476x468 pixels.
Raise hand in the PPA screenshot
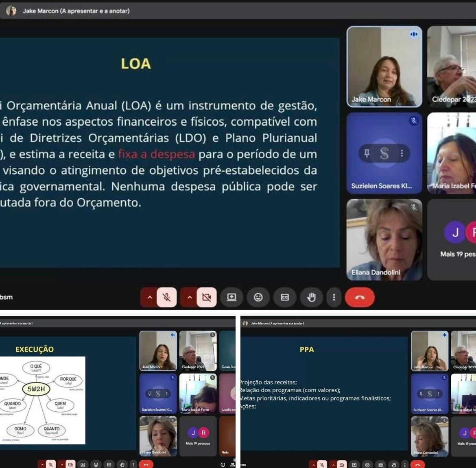point(393,464)
